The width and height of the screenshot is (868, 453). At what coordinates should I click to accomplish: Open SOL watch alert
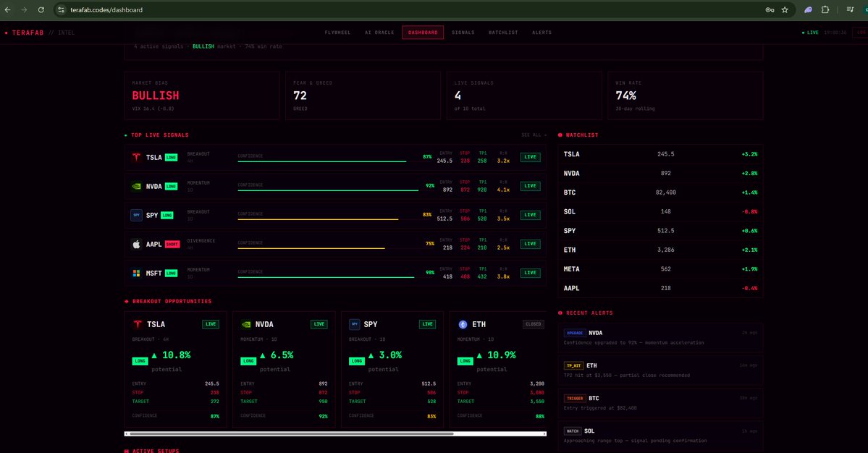pyautogui.click(x=660, y=436)
